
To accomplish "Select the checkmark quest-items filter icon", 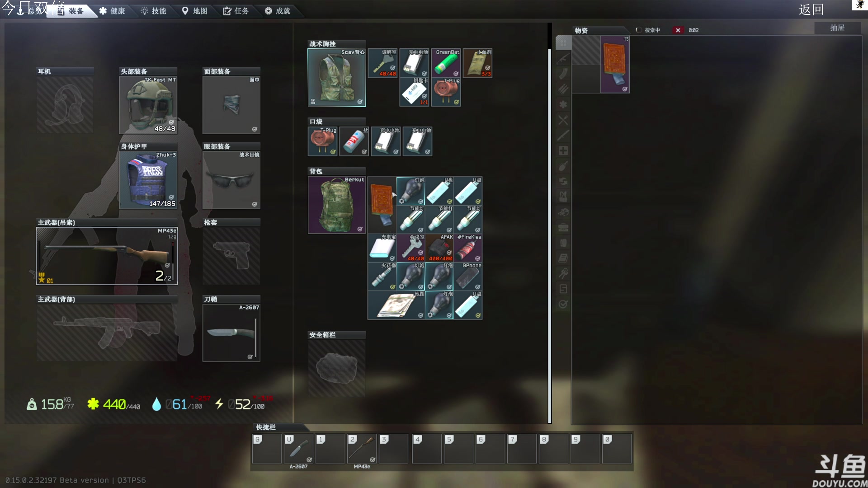I will (x=563, y=304).
